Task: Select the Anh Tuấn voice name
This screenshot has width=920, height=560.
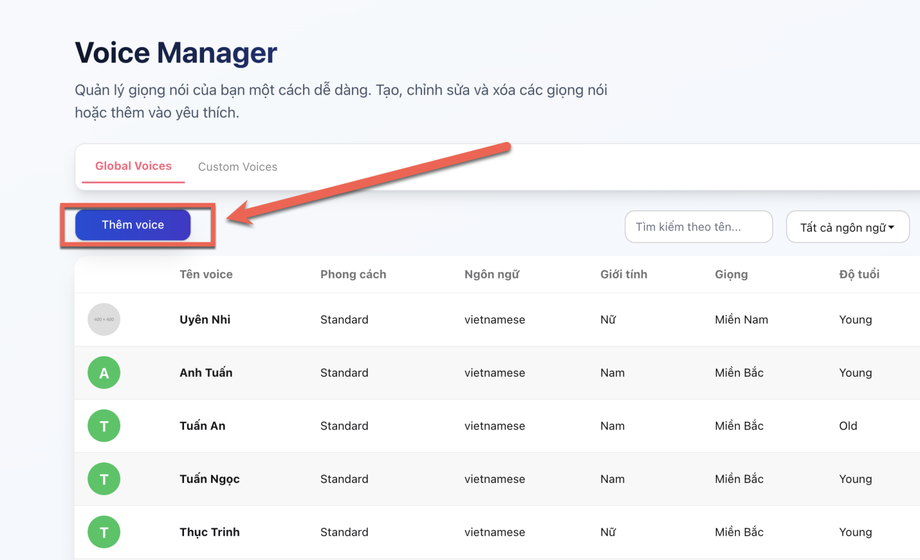Action: point(206,373)
